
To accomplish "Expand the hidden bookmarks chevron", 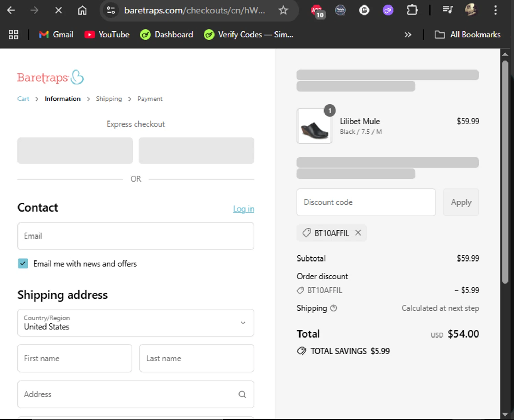I will (407, 35).
